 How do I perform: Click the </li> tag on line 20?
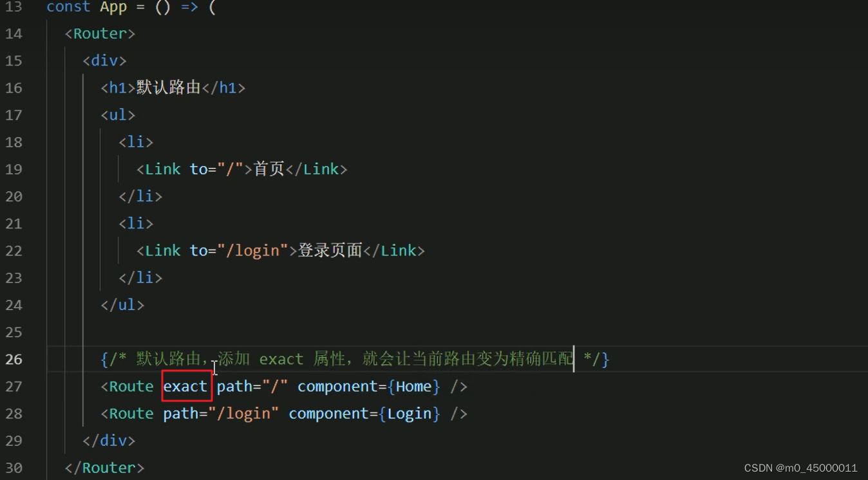click(140, 196)
